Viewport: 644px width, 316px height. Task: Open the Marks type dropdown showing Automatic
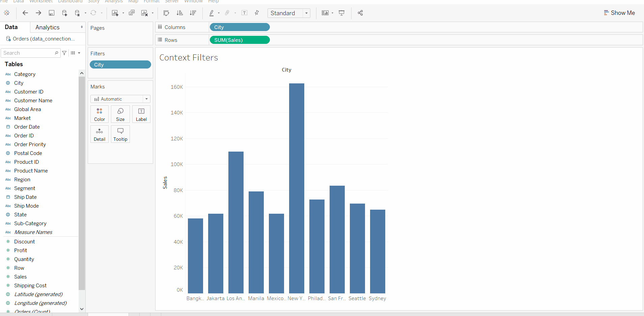(x=146, y=99)
